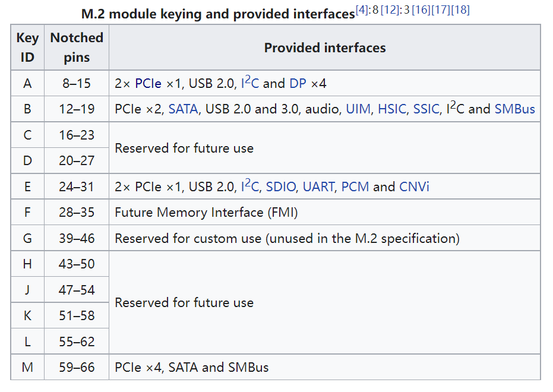
Task: Follow the SMBus link in Key B row
Action: coord(514,109)
